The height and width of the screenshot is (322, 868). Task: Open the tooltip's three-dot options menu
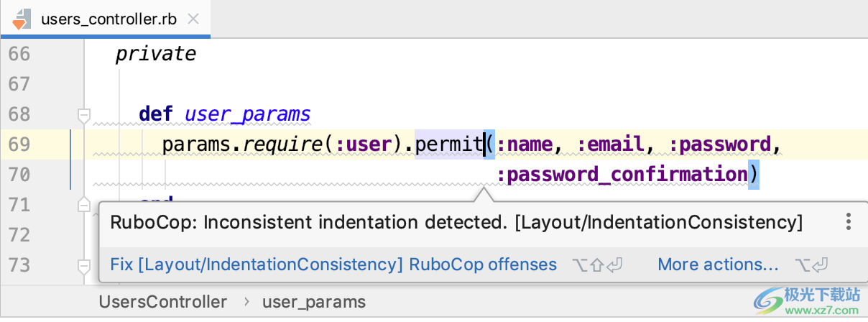849,222
